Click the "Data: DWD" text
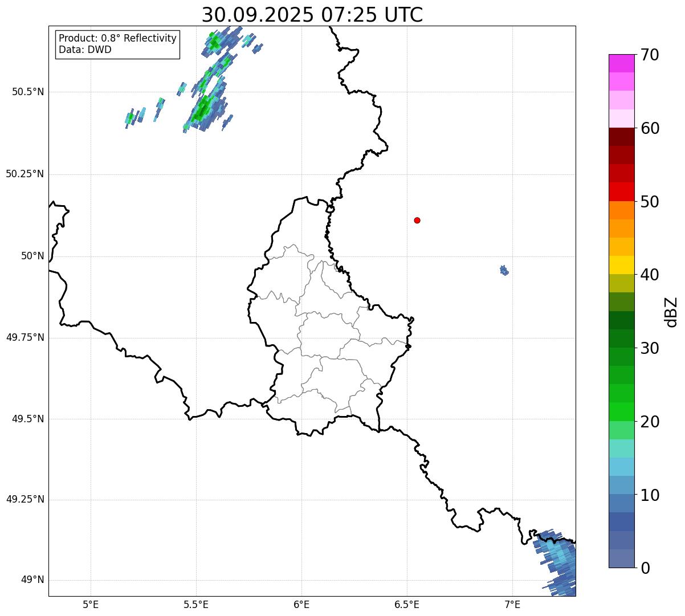The height and width of the screenshot is (616, 685). click(85, 50)
